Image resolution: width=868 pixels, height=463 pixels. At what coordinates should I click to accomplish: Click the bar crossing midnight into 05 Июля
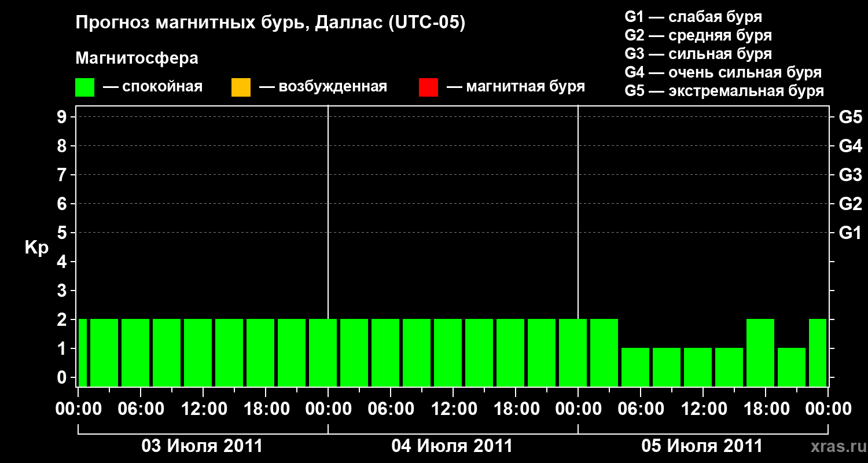[x=573, y=352]
